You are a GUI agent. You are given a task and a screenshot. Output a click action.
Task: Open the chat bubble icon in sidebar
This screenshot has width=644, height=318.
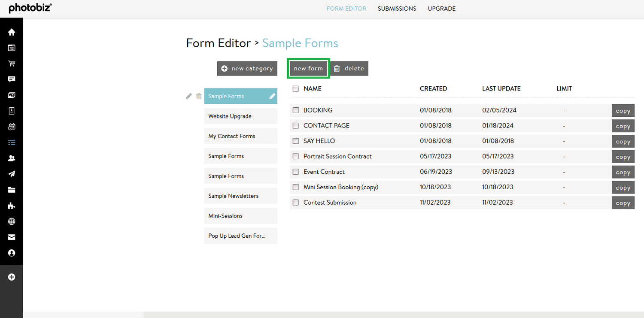(x=12, y=79)
